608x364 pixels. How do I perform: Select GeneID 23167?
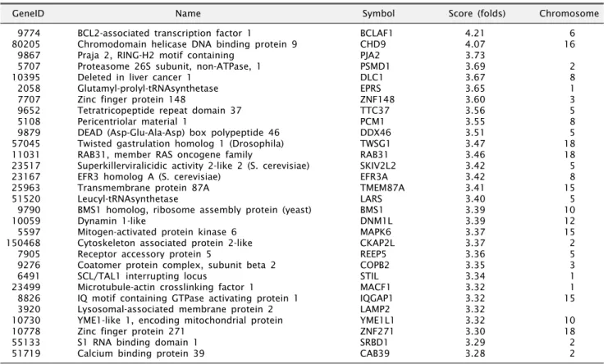click(x=26, y=176)
